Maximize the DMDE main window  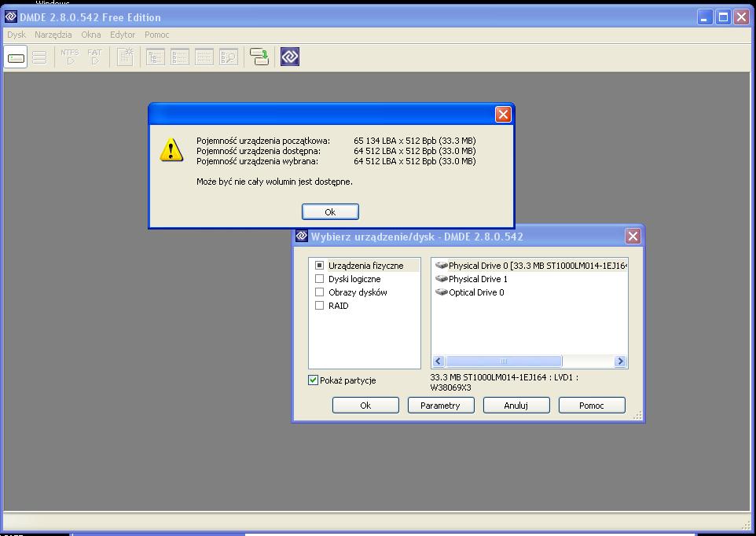click(723, 17)
